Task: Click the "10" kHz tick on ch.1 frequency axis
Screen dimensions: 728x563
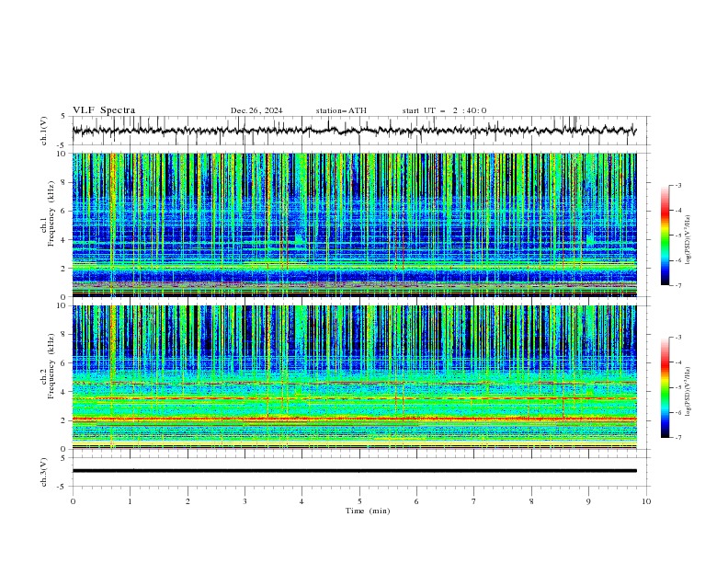Action: tap(62, 154)
